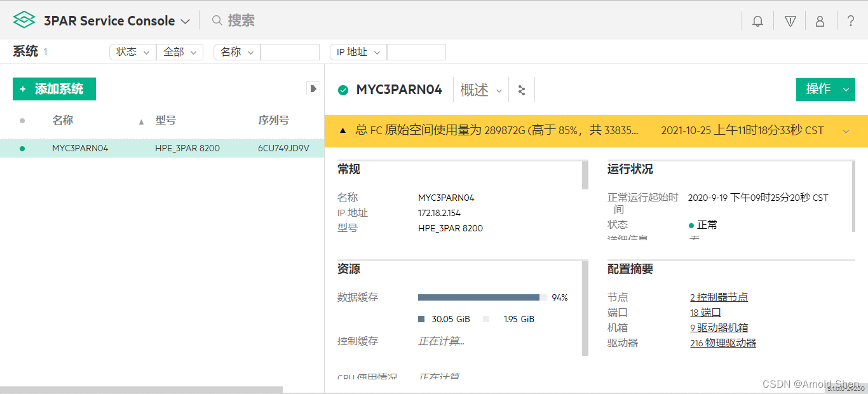868x394 pixels.
Task: Click the 添加系统 button
Action: point(54,89)
